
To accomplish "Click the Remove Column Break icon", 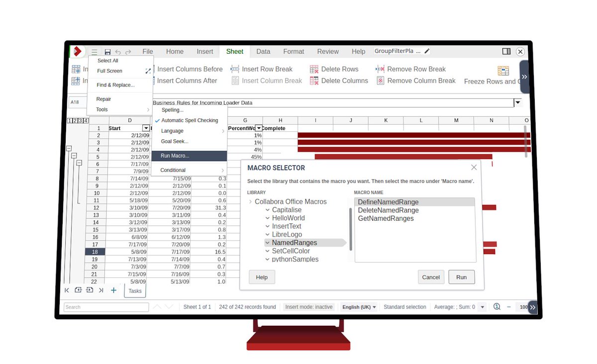I will [380, 81].
